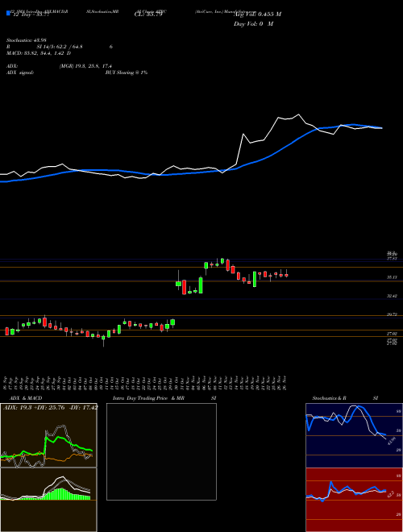Click the '(MGR) 19.3, 25.8, 17.4' values
403x532 pixels.
point(85,66)
